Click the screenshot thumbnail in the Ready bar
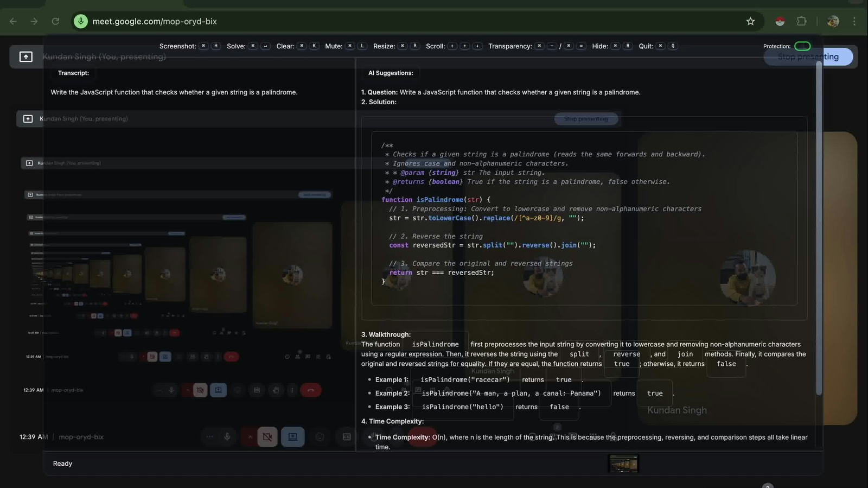Screen dimensions: 868x488 [x=623, y=464]
